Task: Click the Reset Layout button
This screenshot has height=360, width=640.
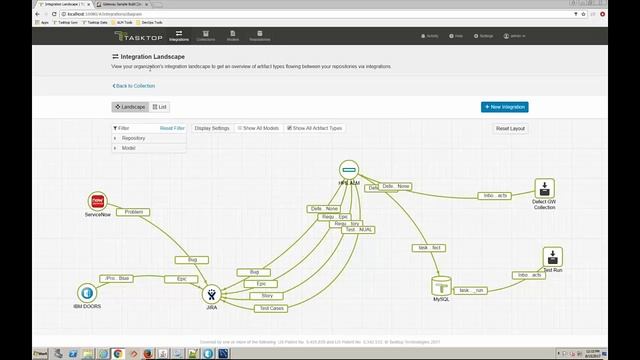Action: pos(510,129)
